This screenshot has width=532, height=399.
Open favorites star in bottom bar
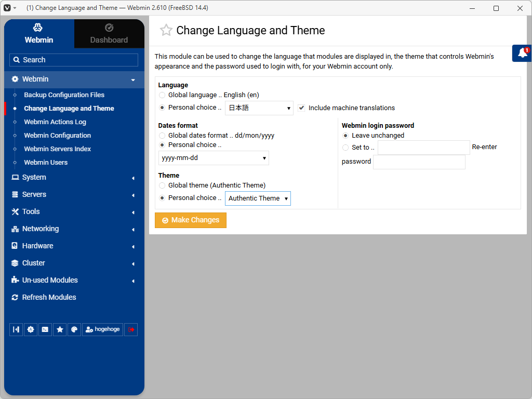60,329
